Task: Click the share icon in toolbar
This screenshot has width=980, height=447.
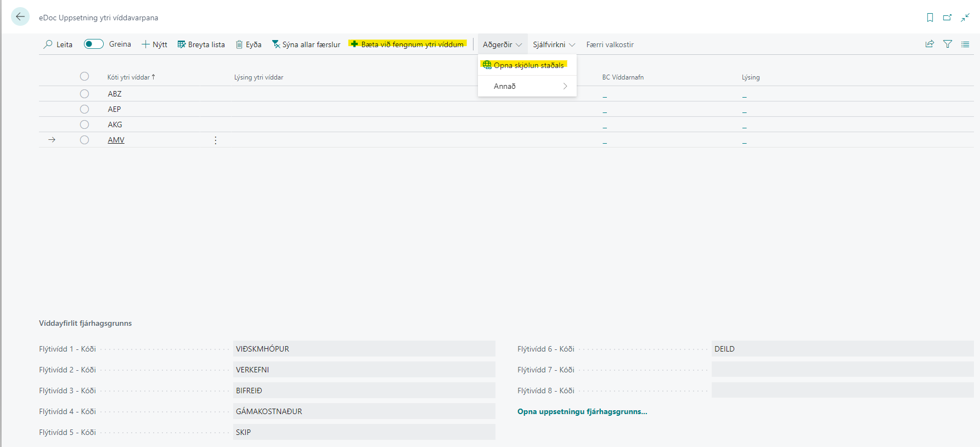Action: tap(930, 44)
